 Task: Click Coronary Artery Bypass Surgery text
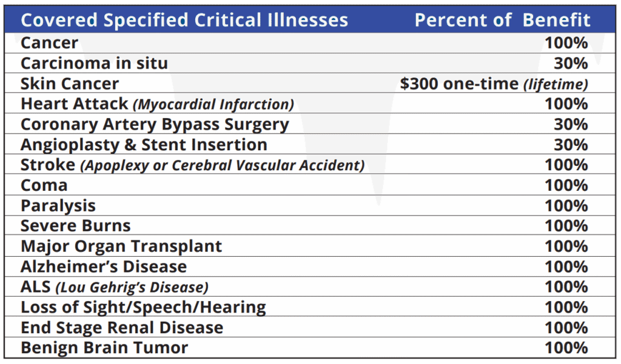coord(155,124)
